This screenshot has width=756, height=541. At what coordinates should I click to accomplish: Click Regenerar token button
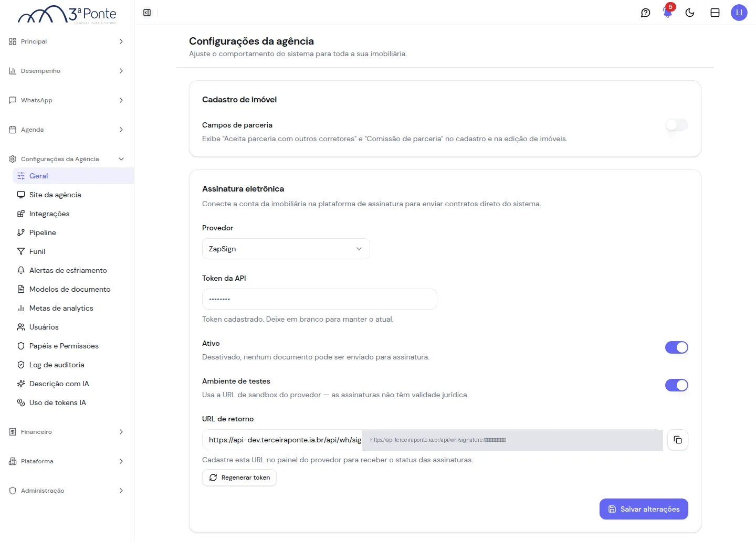click(x=239, y=478)
